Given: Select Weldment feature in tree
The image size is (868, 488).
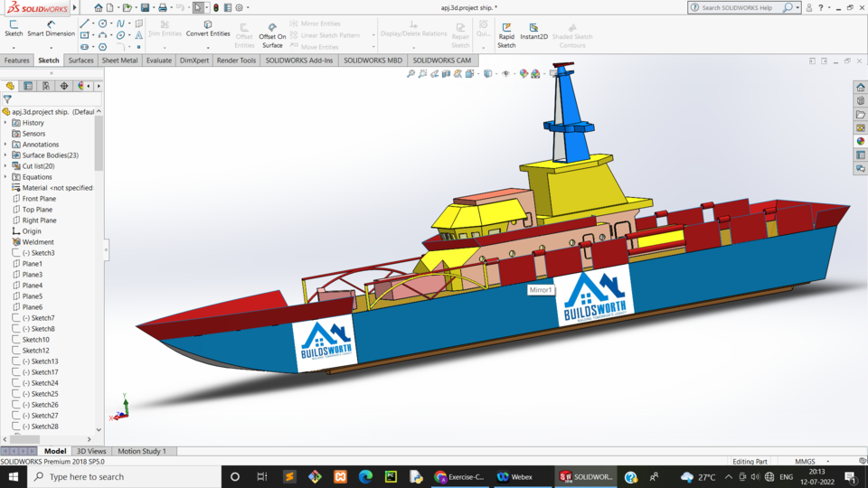Looking at the screenshot, I should (x=38, y=242).
